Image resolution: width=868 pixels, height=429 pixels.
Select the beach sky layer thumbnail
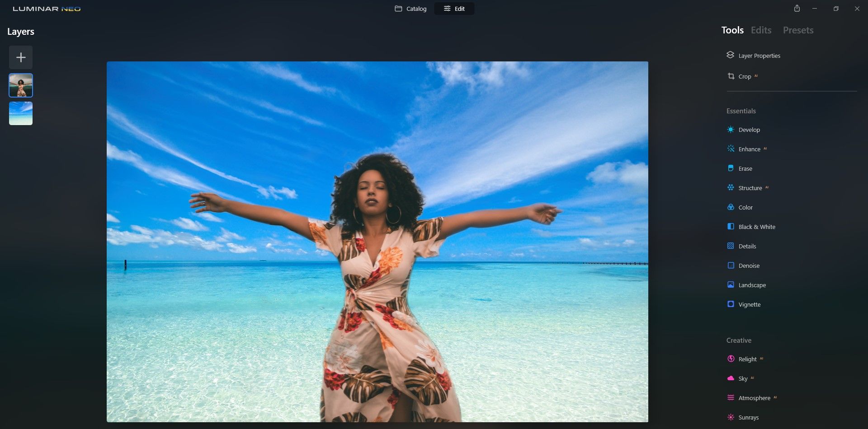coord(21,113)
